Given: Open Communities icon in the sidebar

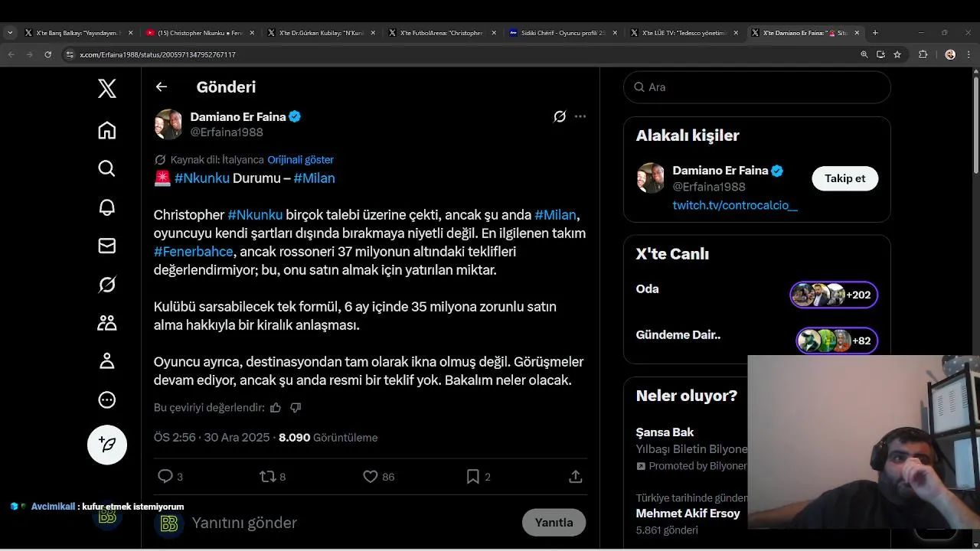Looking at the screenshot, I should click(106, 323).
